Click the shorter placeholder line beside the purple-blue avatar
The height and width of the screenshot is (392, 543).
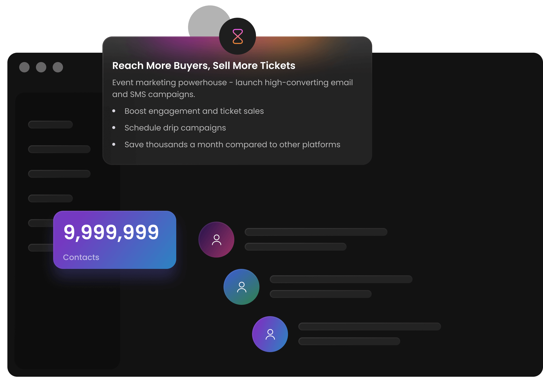click(349, 341)
